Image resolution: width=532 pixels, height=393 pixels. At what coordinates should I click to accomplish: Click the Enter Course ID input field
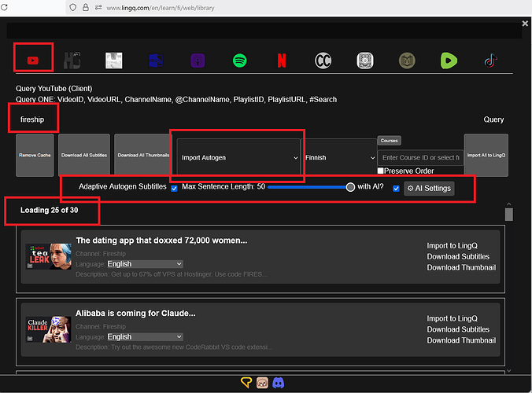click(420, 157)
